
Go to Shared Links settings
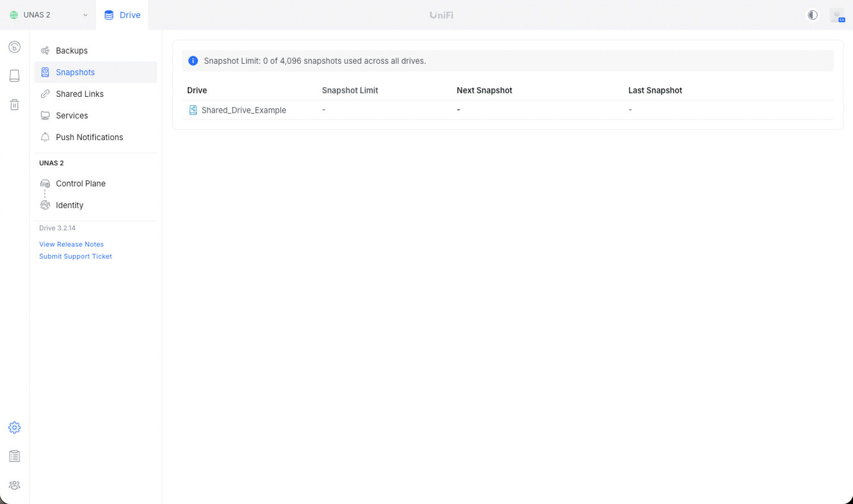(x=80, y=94)
